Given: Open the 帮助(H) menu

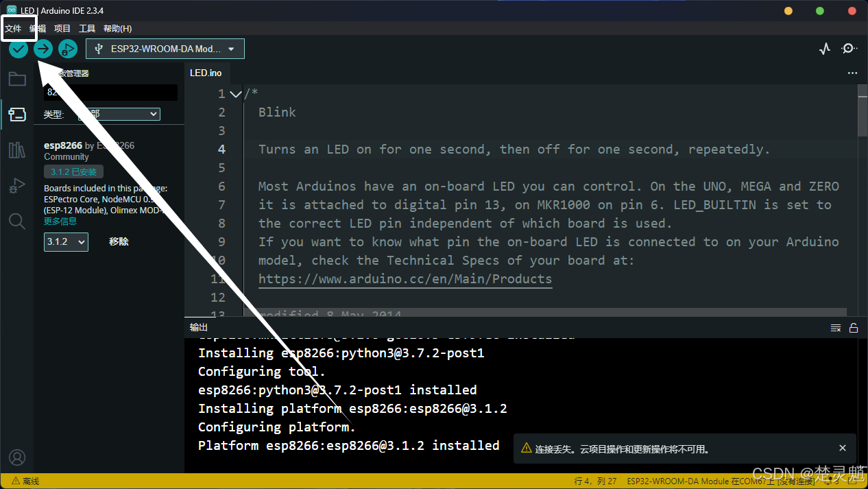Looking at the screenshot, I should pyautogui.click(x=117, y=29).
